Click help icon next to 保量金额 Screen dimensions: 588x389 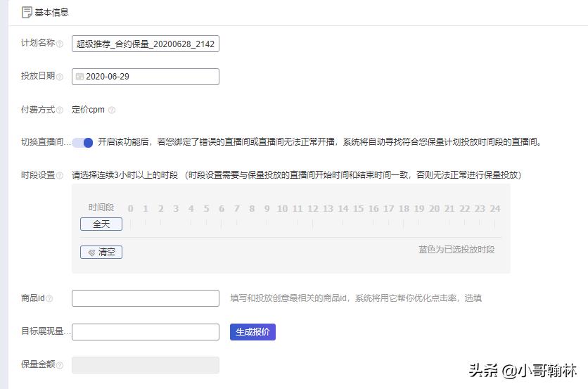click(60, 365)
